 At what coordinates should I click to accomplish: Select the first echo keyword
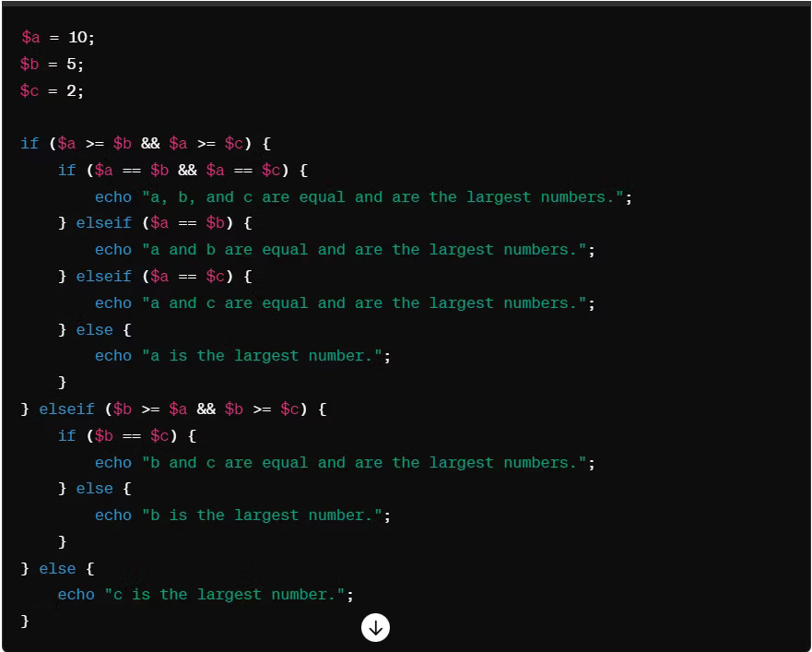112,196
